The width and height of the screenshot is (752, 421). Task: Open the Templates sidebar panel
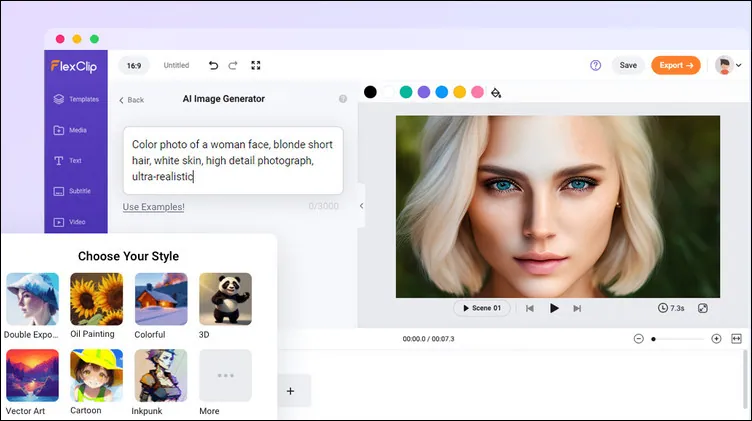pyautogui.click(x=76, y=99)
